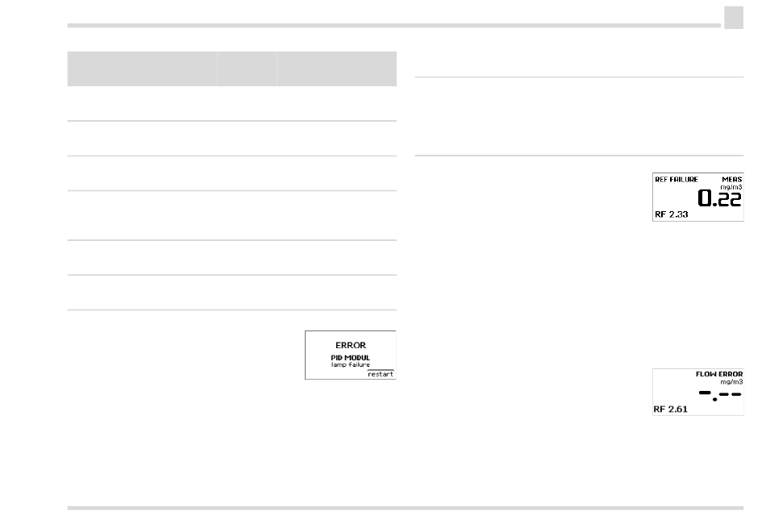Click the RF 2.61 response factor
Viewport: 766px width, 532px height.
click(x=670, y=409)
